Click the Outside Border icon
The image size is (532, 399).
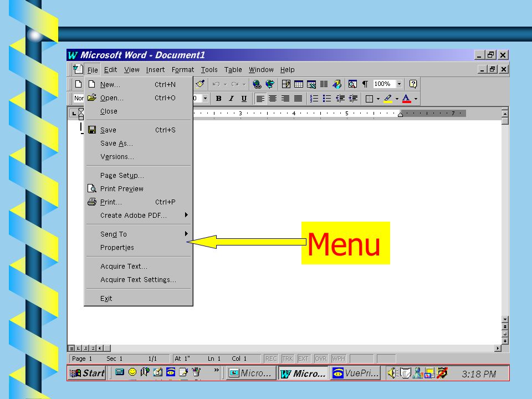[x=370, y=99]
